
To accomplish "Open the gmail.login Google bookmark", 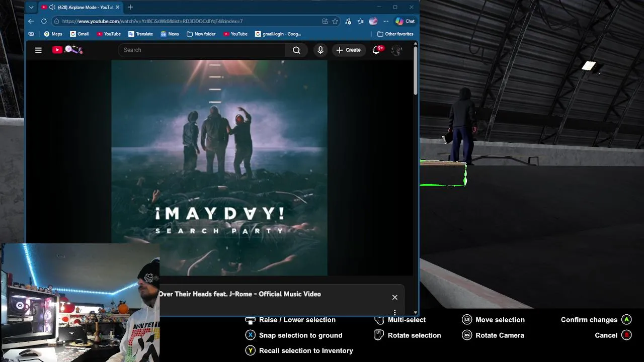I will (278, 34).
